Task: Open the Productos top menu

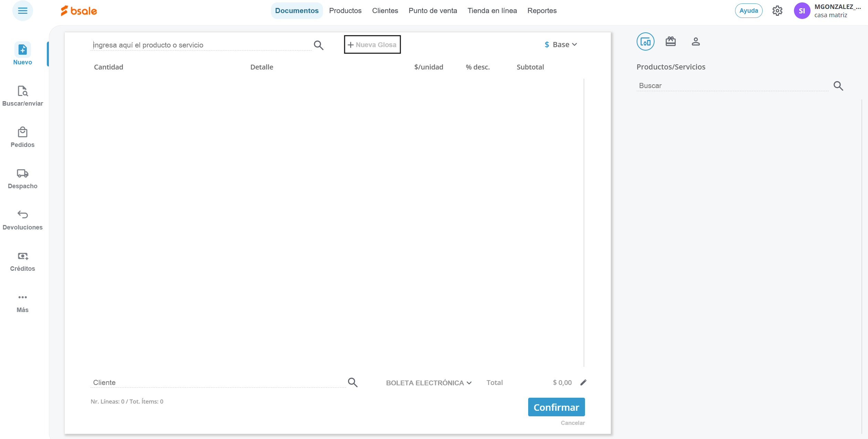Action: coord(345,11)
